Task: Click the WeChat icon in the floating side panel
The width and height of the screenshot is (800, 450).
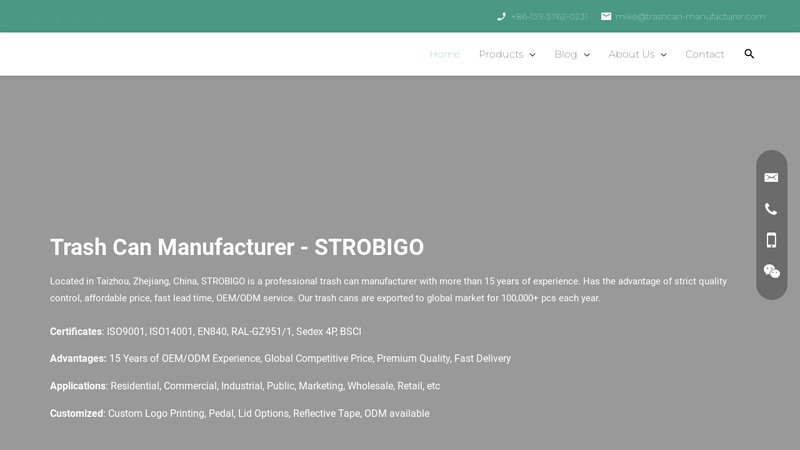Action: tap(771, 271)
